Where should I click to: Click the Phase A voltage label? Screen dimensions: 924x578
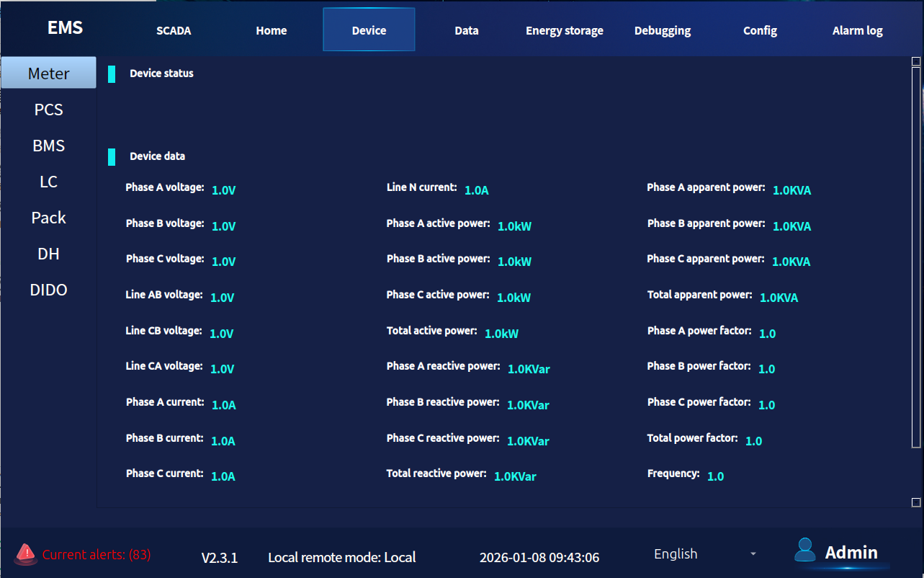pos(165,187)
